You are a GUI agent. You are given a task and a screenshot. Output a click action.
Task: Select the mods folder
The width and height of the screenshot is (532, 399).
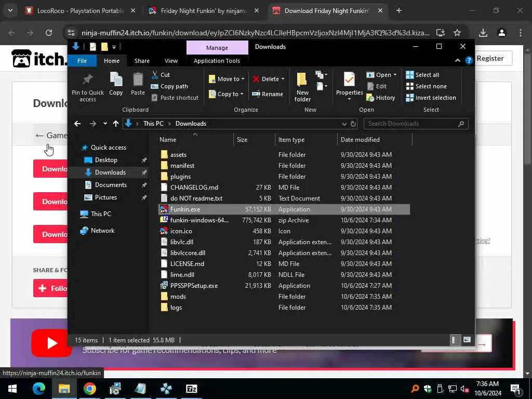tap(284, 297)
